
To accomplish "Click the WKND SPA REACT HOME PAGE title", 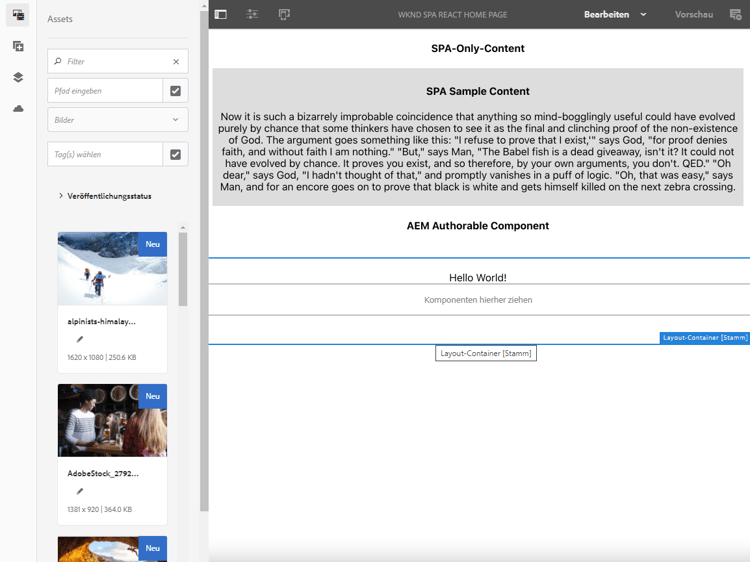I will 452,15.
